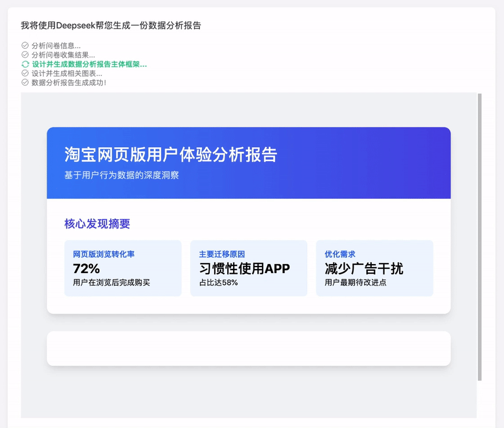Click the green spinning refresh icon

25,64
